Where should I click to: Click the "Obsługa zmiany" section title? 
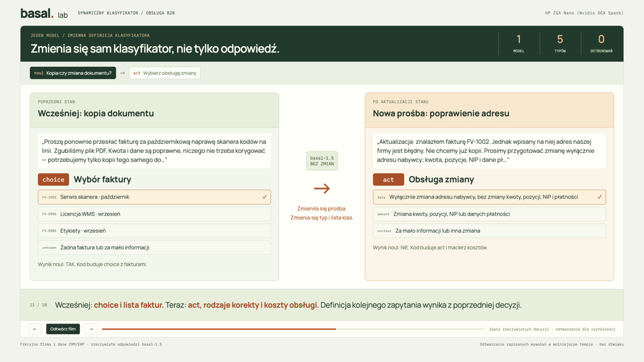(441, 179)
